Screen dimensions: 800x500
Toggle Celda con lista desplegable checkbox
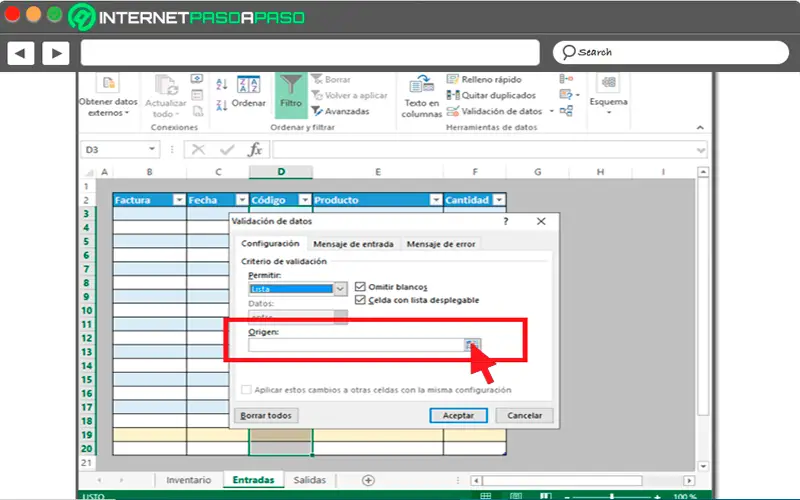pyautogui.click(x=360, y=300)
